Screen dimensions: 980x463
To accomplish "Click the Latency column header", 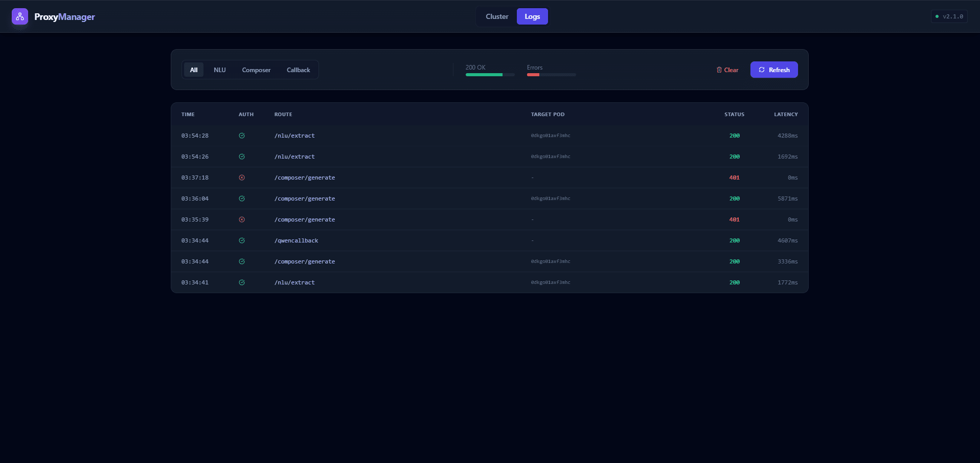I will 785,115.
